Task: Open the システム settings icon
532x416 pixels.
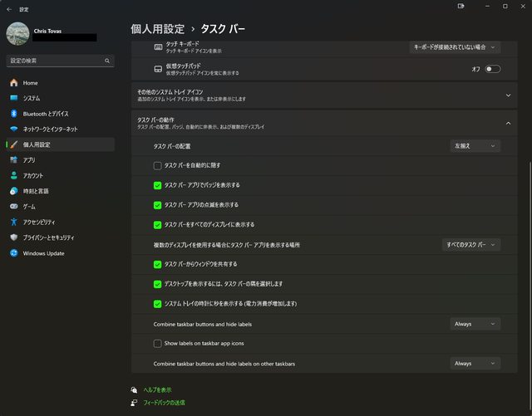Action: tap(13, 98)
